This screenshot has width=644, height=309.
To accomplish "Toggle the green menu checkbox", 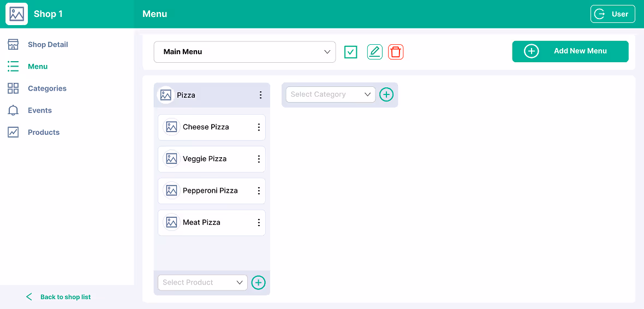I will [x=351, y=52].
